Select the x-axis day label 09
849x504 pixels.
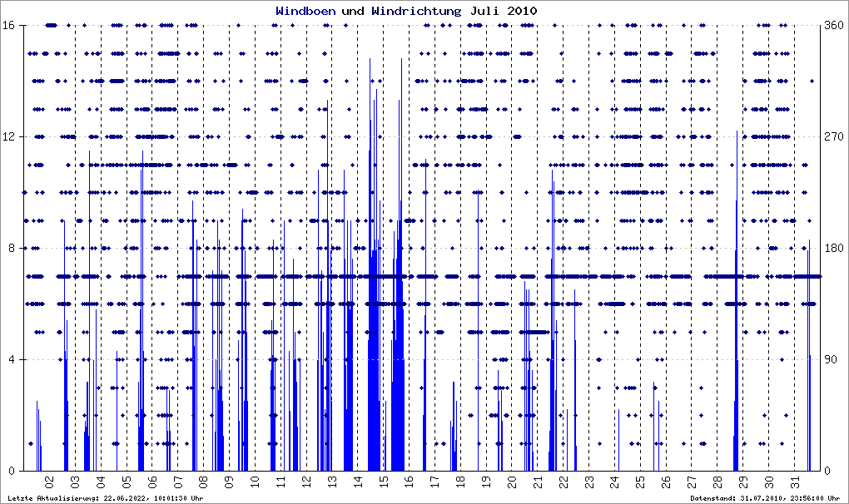229,482
